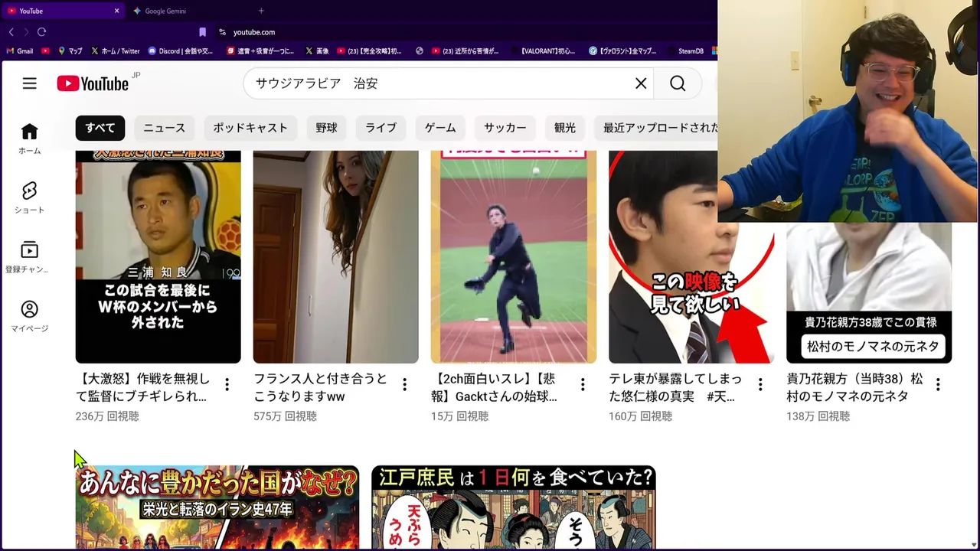The image size is (980, 551).
Task: Select the 観光 filter chip
Action: coord(565,128)
